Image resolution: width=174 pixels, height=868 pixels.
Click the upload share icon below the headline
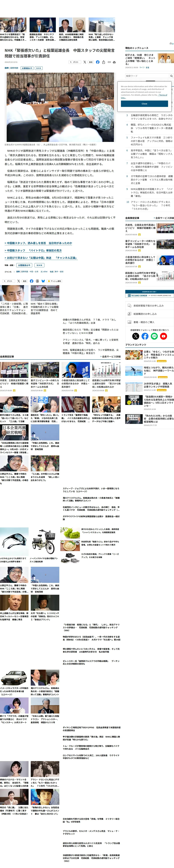coord(103,62)
